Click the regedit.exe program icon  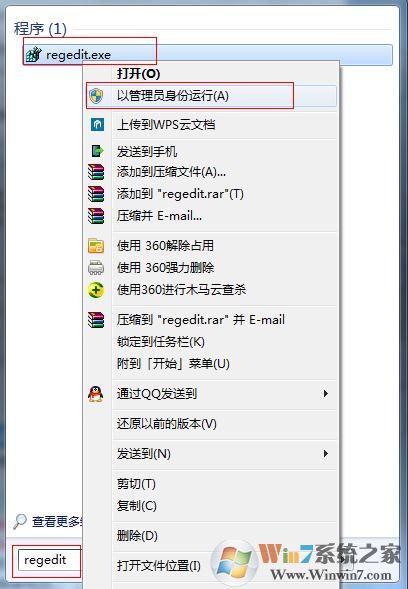point(34,55)
